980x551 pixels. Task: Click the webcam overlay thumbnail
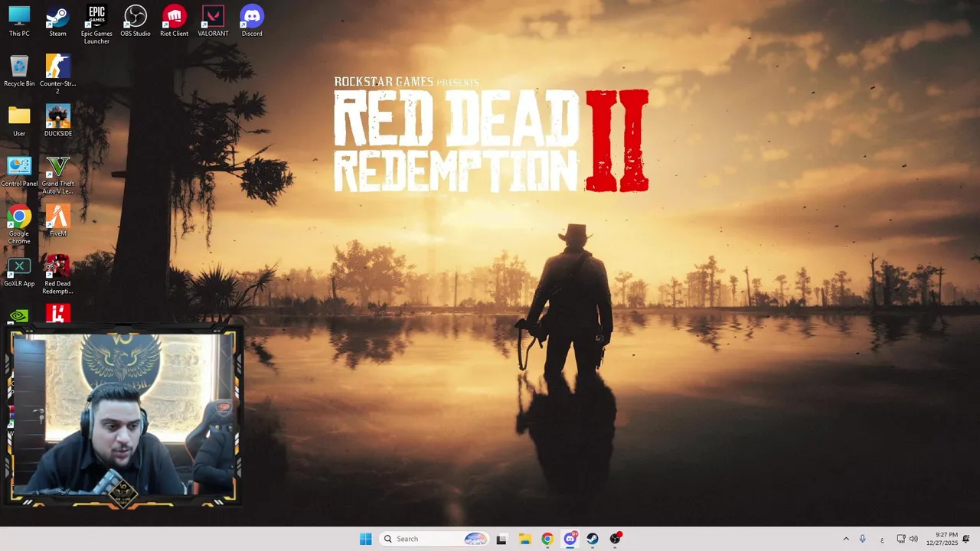[124, 418]
